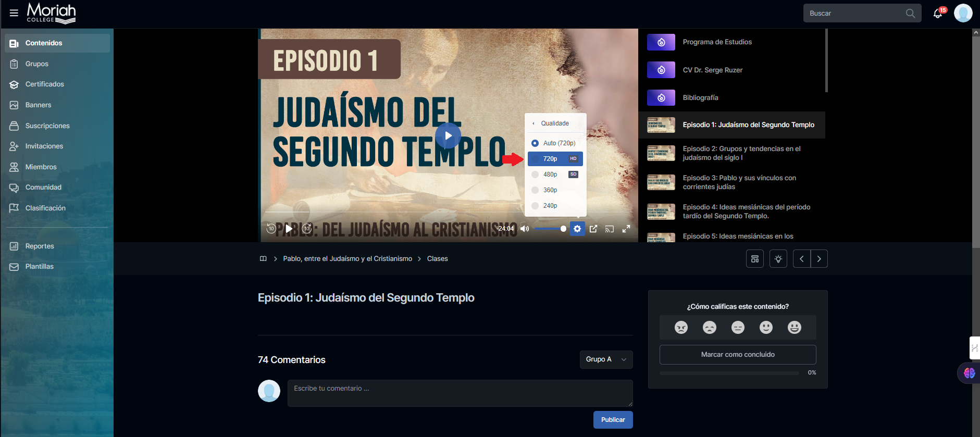Click the happiest face rating emoji

pyautogui.click(x=794, y=327)
